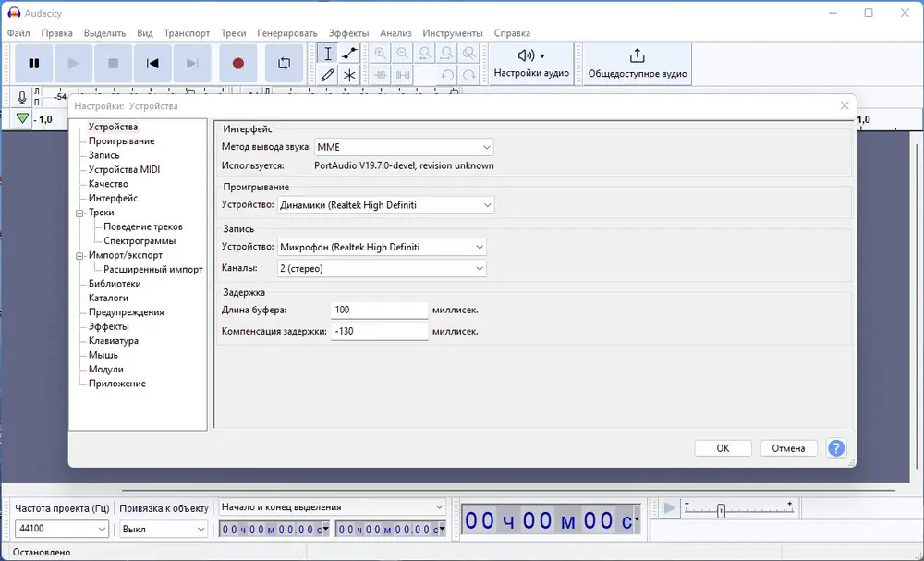Click the Pause transport button
924x561 pixels.
click(x=33, y=63)
